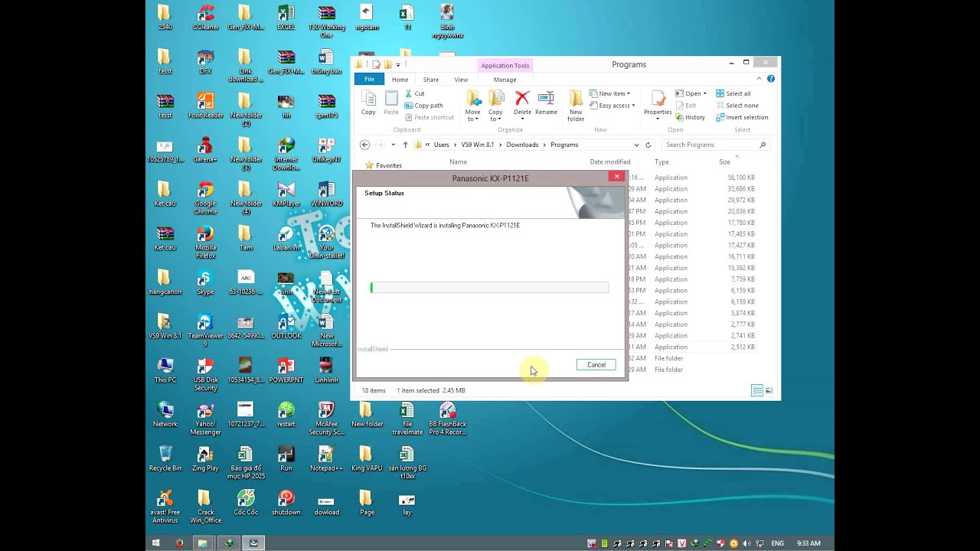Select Copy path in Clipboard group
The image size is (980, 551).
click(423, 106)
